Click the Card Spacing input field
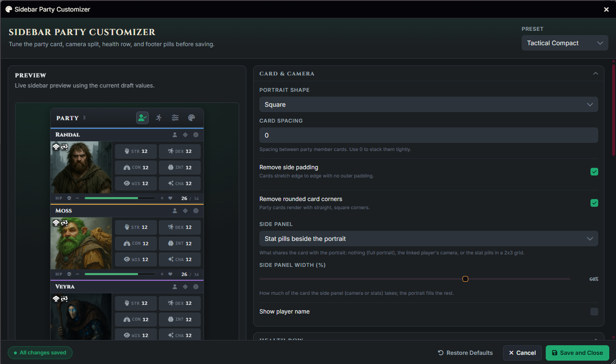The height and width of the screenshot is (364, 616). pyautogui.click(x=429, y=135)
